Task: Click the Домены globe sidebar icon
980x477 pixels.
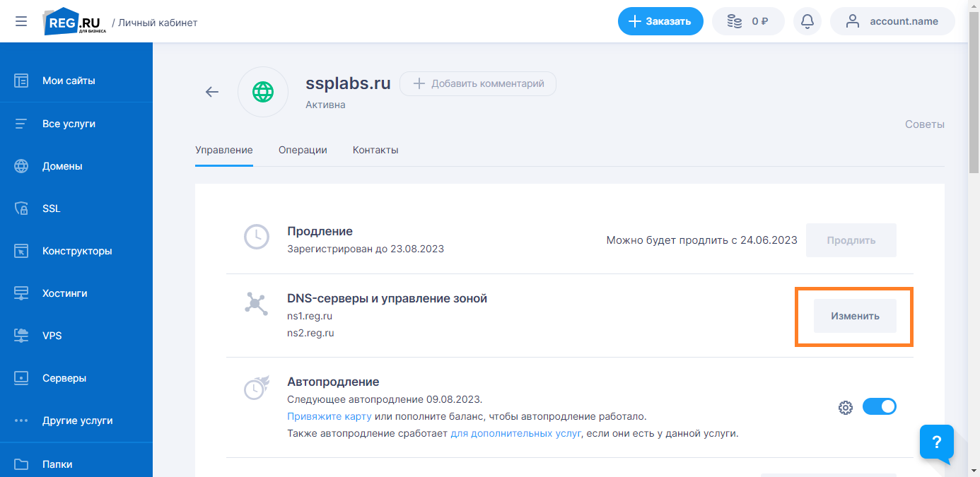Action: point(21,166)
